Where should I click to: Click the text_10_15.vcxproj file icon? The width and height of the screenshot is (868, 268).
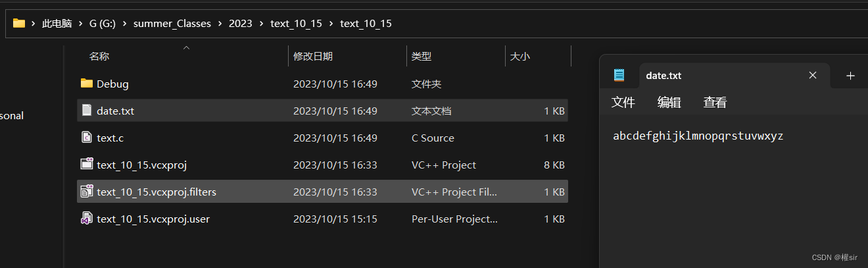[x=86, y=164]
